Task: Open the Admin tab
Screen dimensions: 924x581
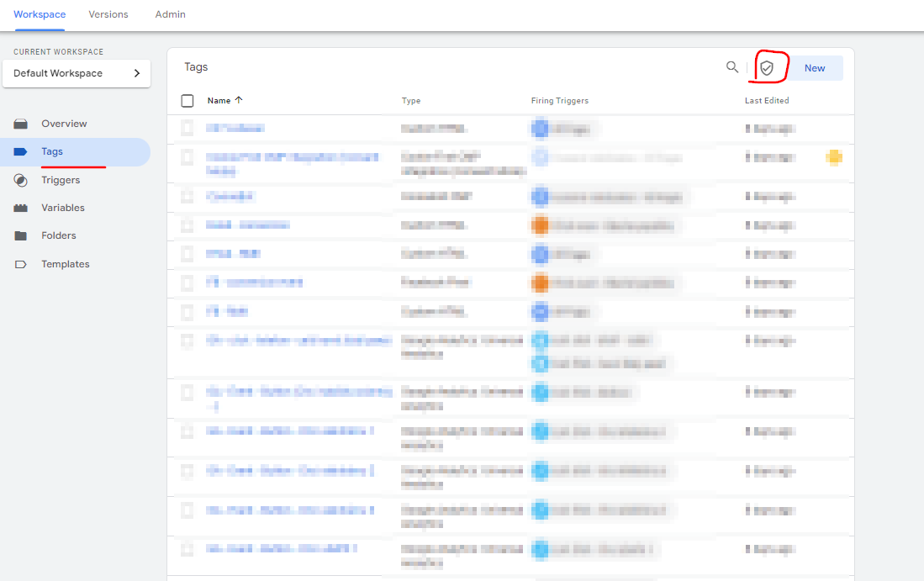Action: pos(171,14)
